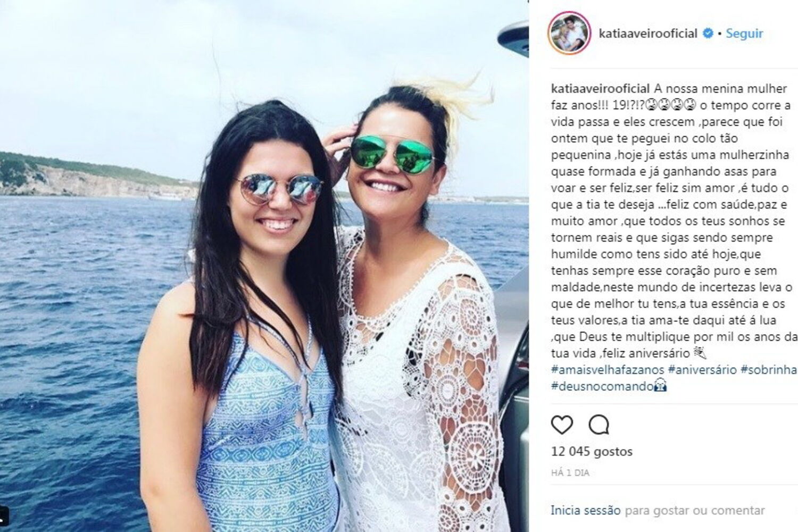Image resolution: width=798 pixels, height=532 pixels.
Task: Click the word gostos beside like count
Action: pyautogui.click(x=613, y=452)
